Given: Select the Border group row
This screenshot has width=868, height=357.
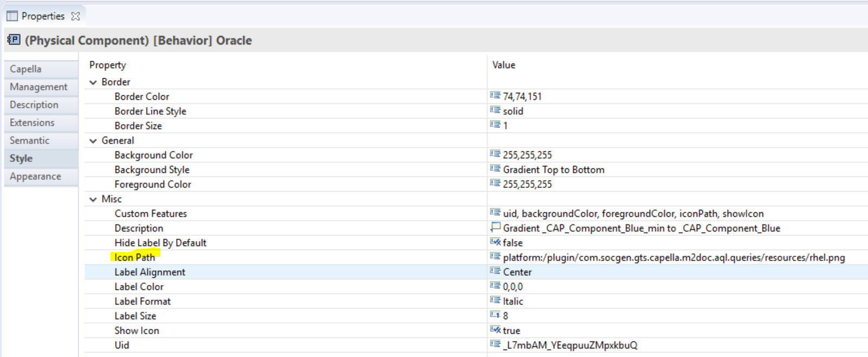Looking at the screenshot, I should (x=476, y=82).
